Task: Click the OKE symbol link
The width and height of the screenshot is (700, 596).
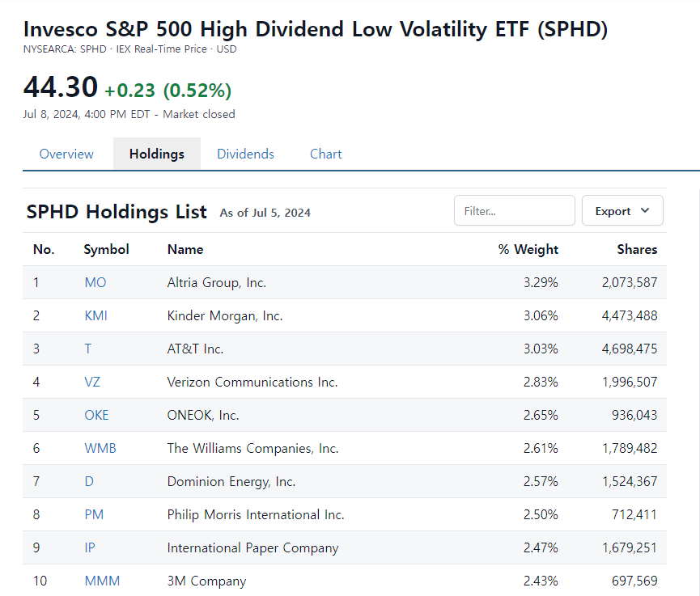Action: (96, 415)
